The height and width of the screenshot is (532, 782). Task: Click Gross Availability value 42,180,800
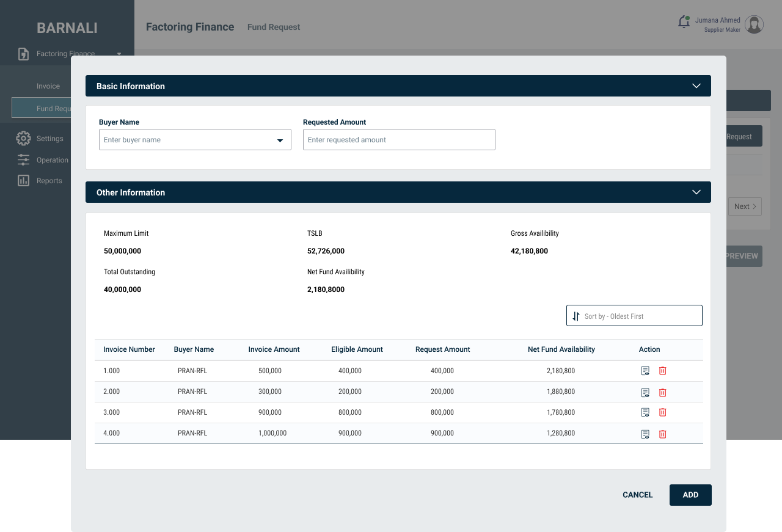(529, 251)
